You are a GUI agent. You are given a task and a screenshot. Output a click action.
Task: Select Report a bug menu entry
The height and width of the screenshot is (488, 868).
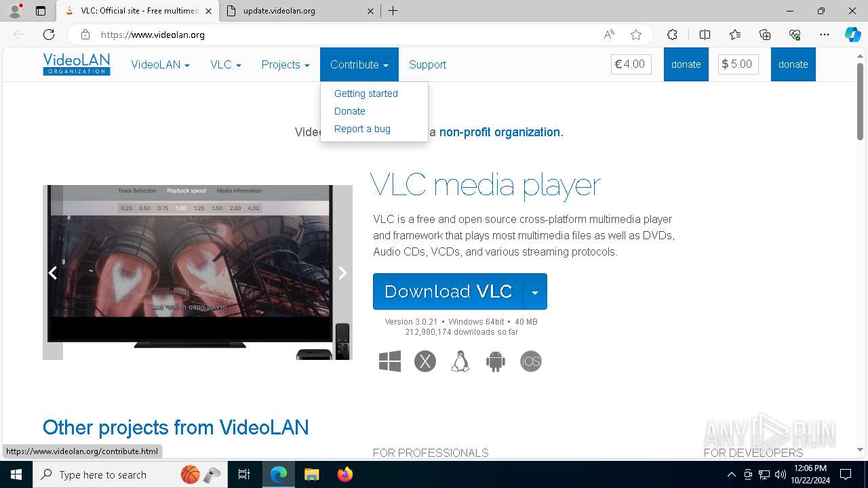pyautogui.click(x=362, y=129)
